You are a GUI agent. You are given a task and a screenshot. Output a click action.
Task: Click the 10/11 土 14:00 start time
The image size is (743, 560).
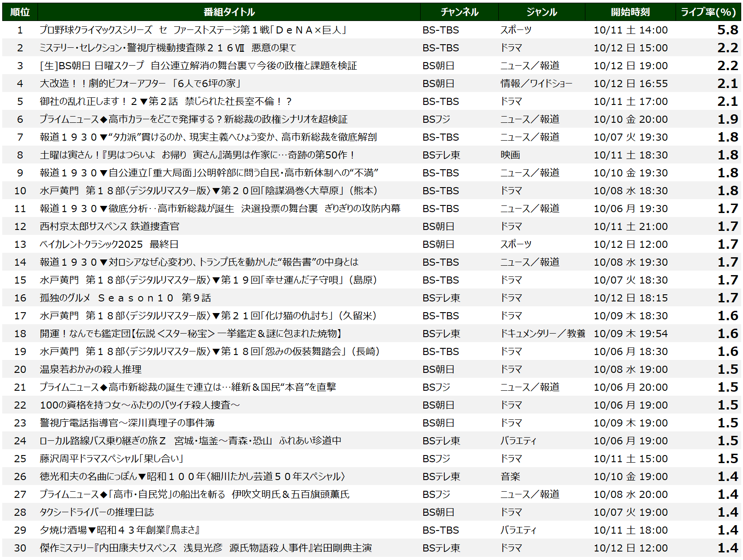pos(630,30)
